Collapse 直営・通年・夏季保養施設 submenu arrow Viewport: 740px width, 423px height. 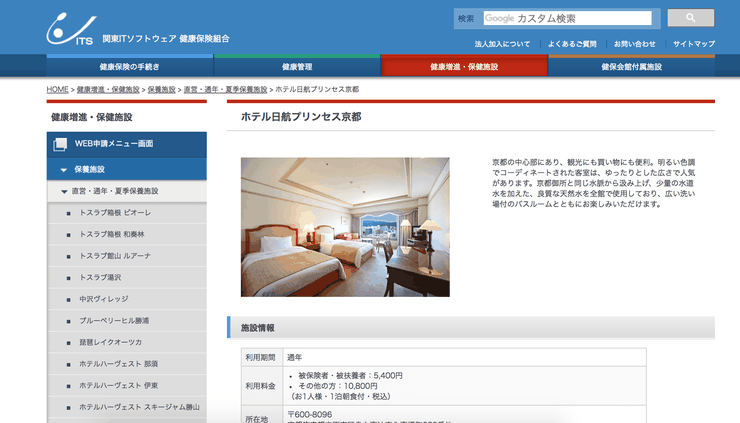(x=64, y=191)
